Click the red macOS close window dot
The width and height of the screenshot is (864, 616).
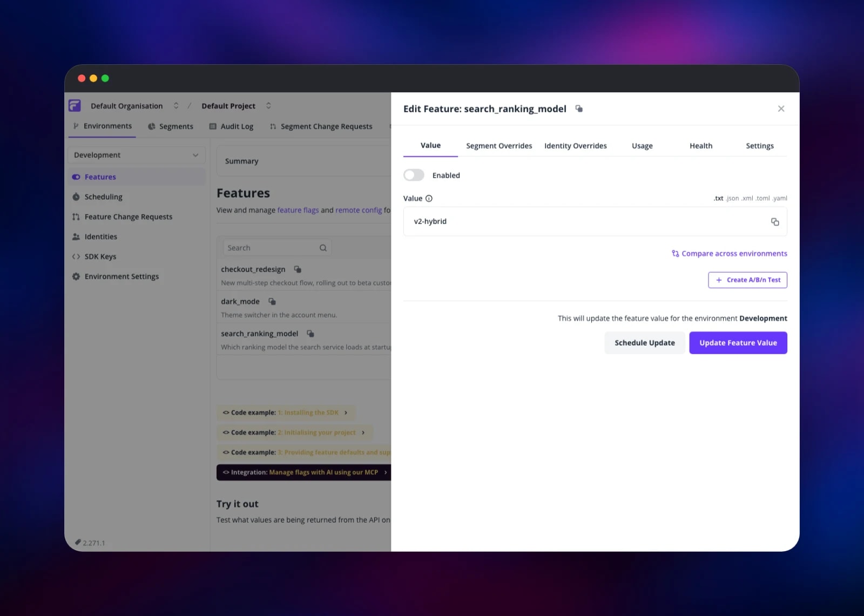coord(82,78)
